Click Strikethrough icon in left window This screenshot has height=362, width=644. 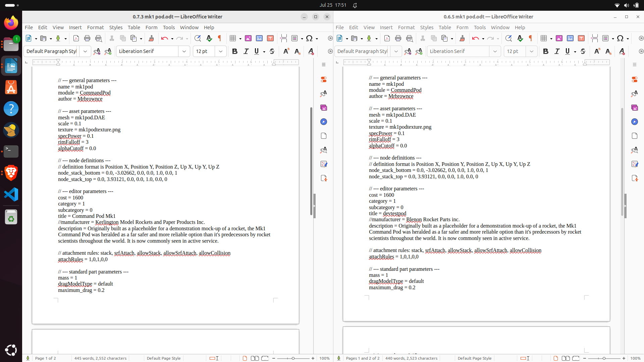272,51
